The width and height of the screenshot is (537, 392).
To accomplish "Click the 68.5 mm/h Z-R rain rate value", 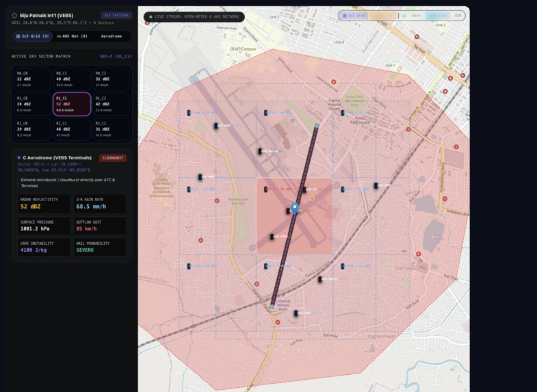I will (x=91, y=207).
